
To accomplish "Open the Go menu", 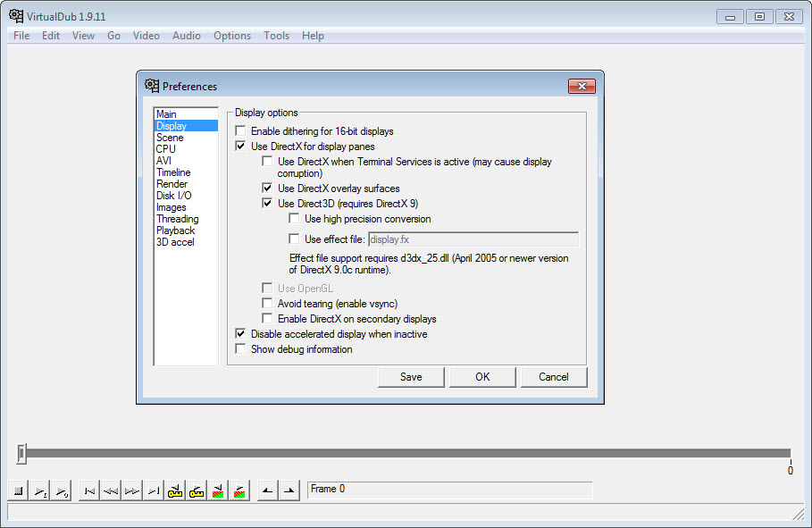I will coord(114,35).
